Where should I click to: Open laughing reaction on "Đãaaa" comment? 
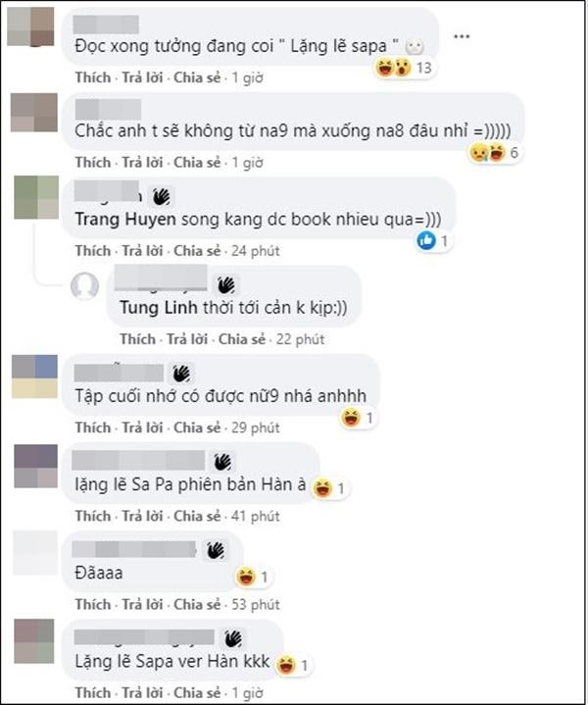[x=246, y=577]
